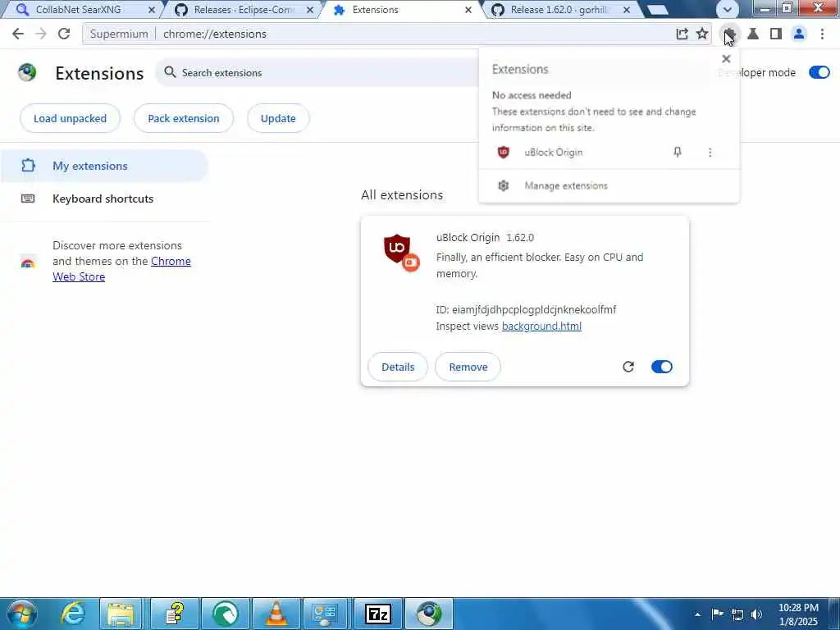Open the Chrome Labs flask icon
Image resolution: width=840 pixels, height=630 pixels.
(x=753, y=34)
